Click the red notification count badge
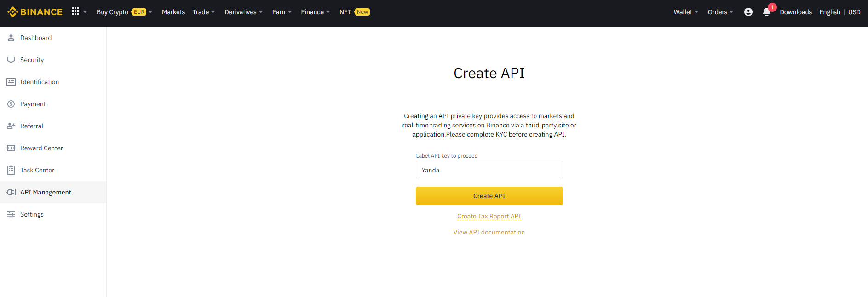This screenshot has width=868, height=297. [x=772, y=7]
